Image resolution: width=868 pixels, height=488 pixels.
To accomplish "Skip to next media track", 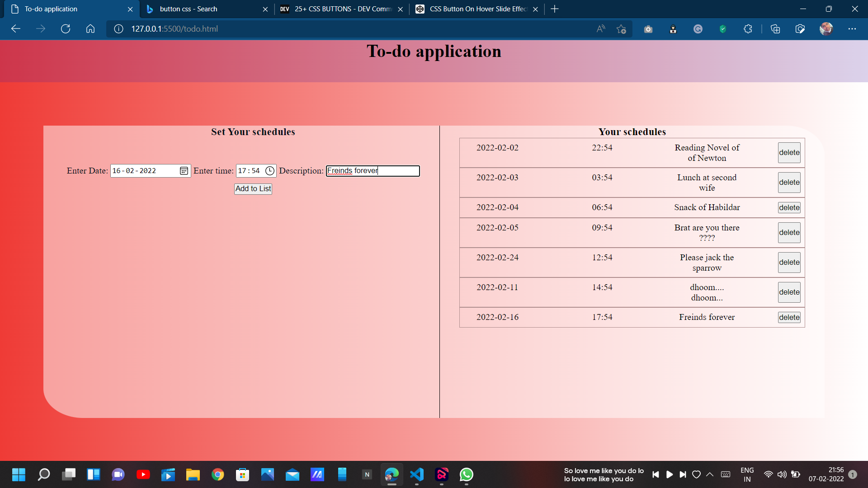I will (x=683, y=474).
